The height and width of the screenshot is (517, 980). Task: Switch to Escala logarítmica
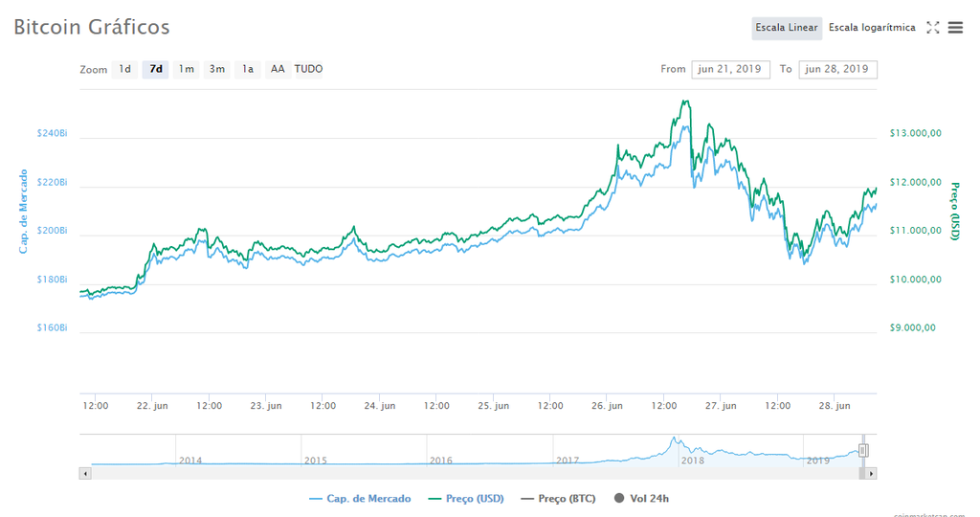tap(872, 28)
